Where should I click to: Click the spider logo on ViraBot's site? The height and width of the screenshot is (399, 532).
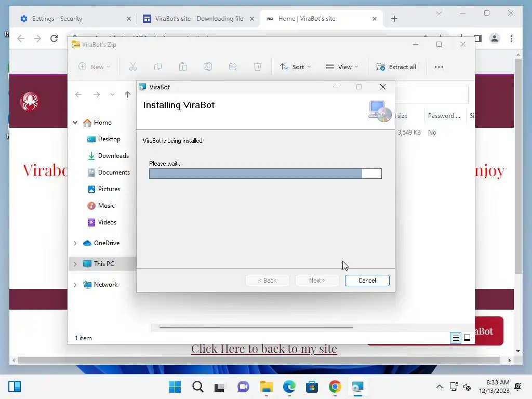click(x=30, y=101)
